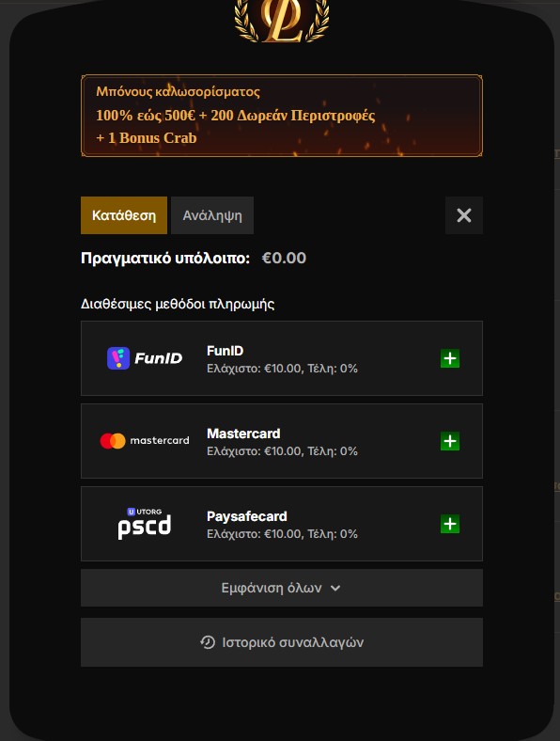The height and width of the screenshot is (741, 560).
Task: Select the Paysafecard payment method name
Action: [x=247, y=516]
